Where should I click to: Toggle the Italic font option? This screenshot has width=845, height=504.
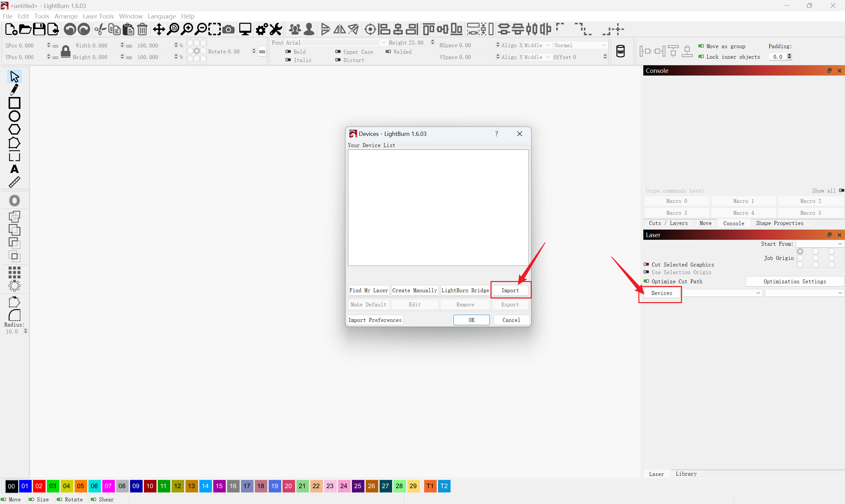[x=288, y=60]
